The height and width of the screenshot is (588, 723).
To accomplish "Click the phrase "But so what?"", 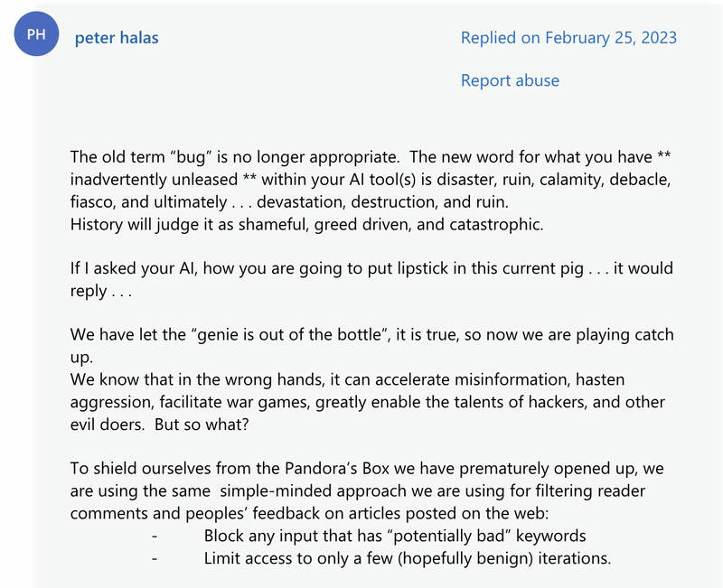I will (202, 425).
